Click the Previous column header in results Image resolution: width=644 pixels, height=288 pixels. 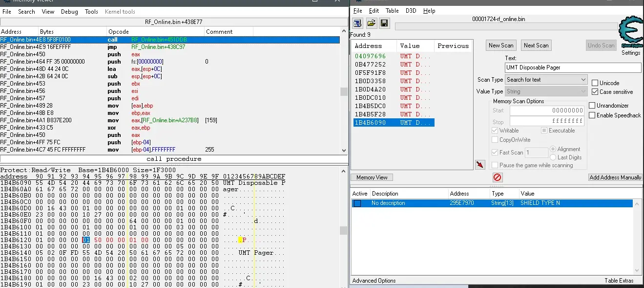pyautogui.click(x=453, y=46)
